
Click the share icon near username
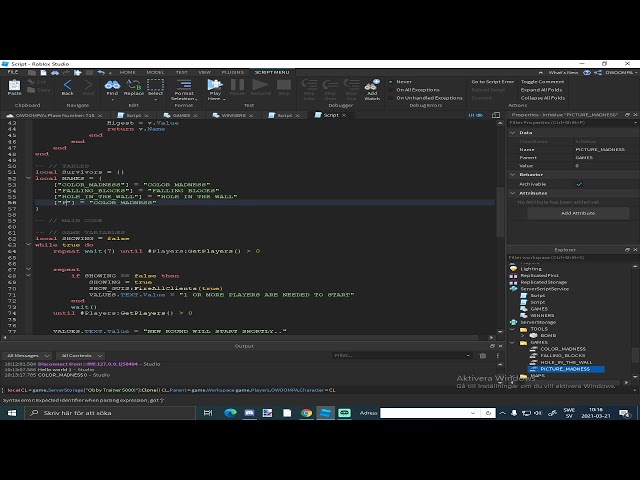coord(598,73)
